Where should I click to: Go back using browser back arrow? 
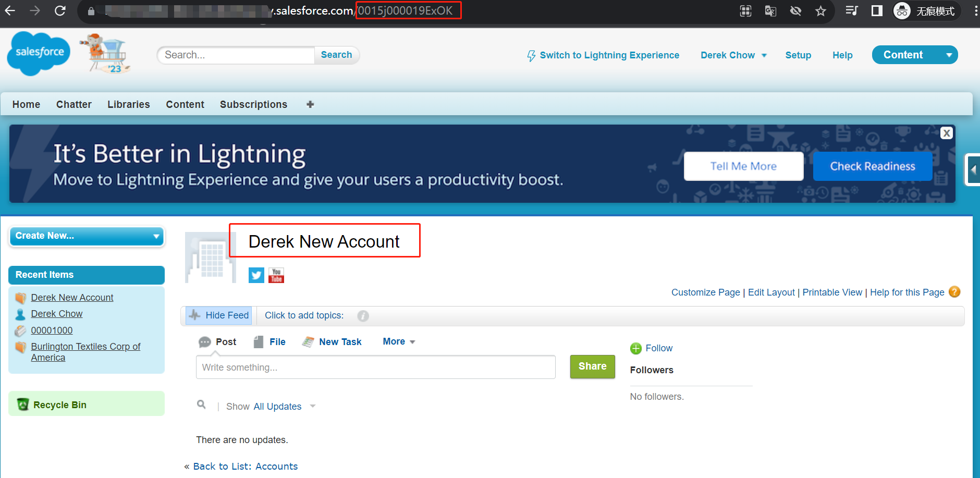(10, 10)
